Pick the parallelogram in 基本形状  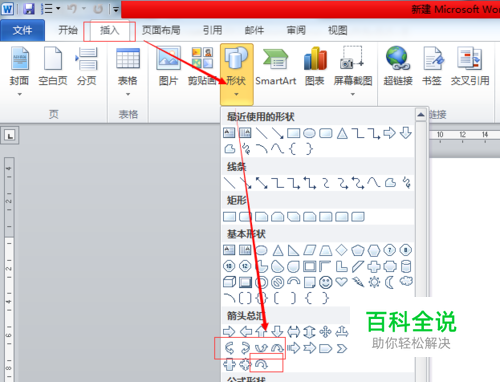(x=309, y=250)
